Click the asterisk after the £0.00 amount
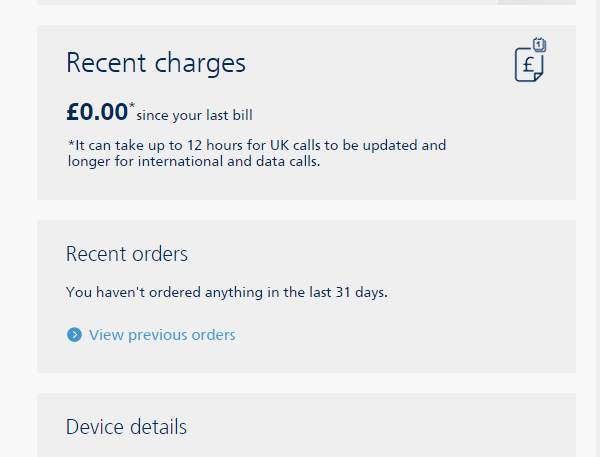 click(x=132, y=104)
